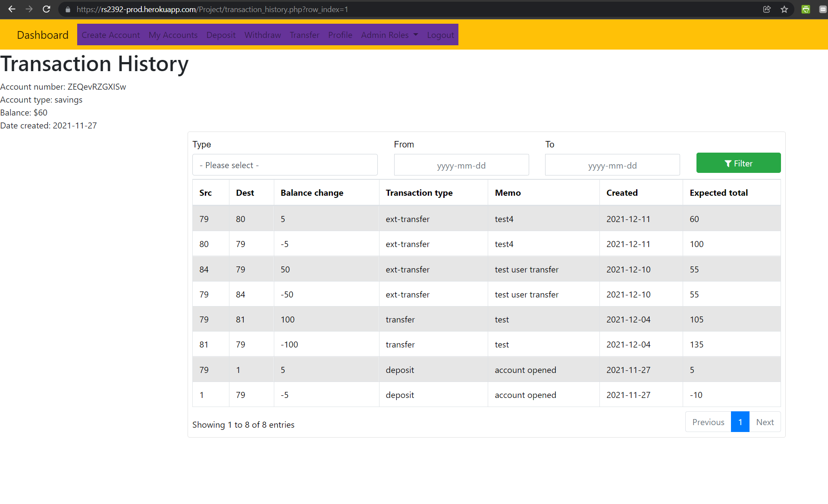Reload the transaction history page

point(46,9)
